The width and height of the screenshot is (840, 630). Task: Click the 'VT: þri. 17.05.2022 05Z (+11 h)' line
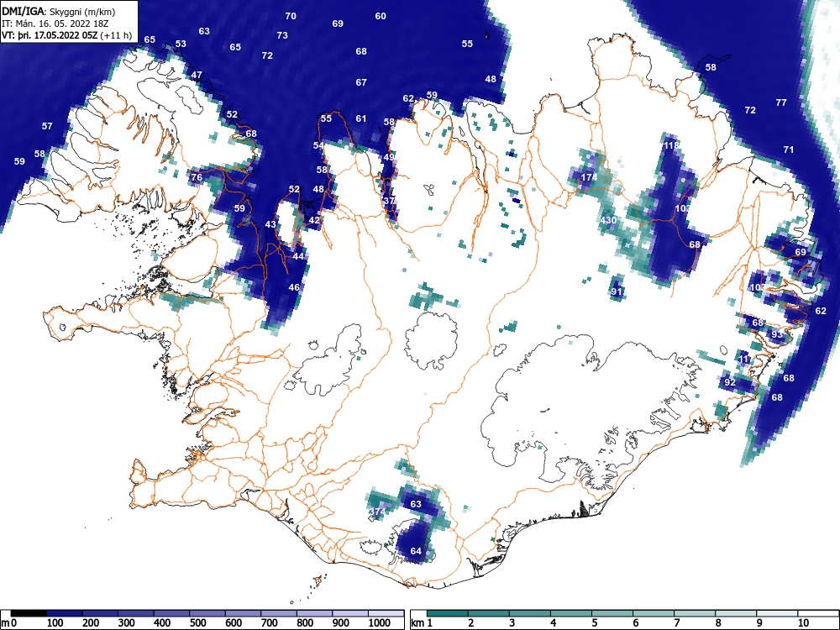click(x=66, y=35)
